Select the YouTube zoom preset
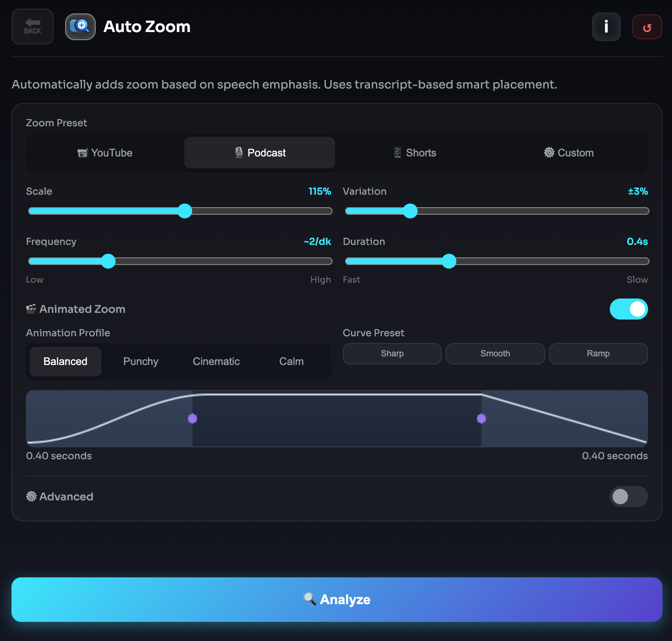The width and height of the screenshot is (672, 641). (105, 153)
